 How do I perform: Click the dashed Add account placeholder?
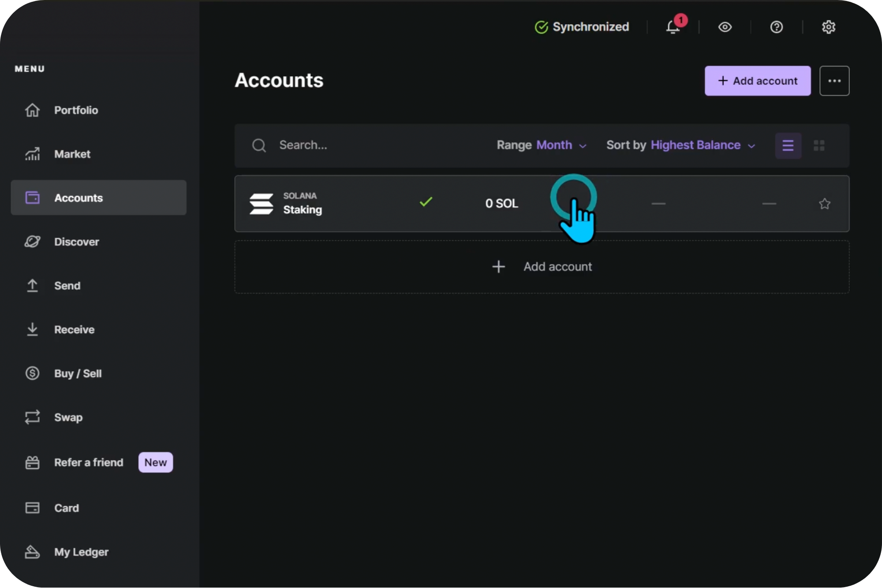(x=542, y=267)
